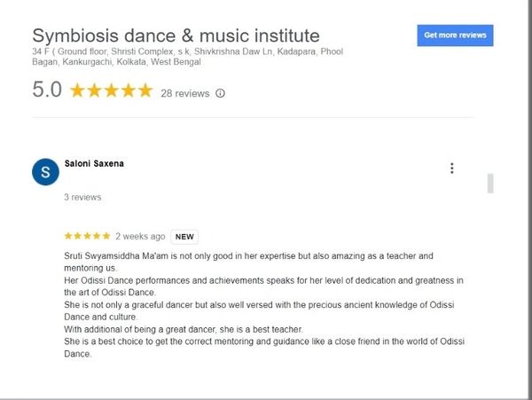Click the 28 reviews count
Viewport: 532px width, 400px height.
[x=184, y=93]
